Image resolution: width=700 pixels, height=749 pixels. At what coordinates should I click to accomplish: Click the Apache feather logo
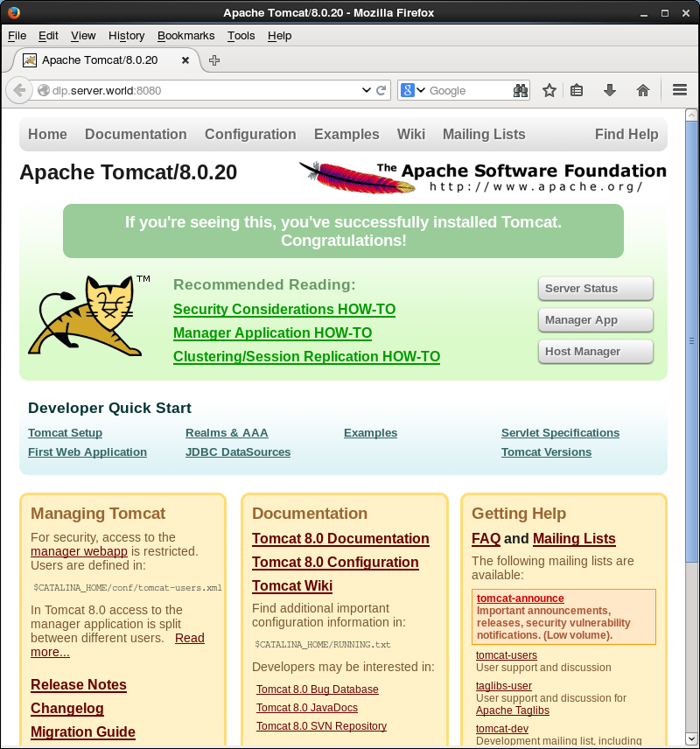(x=356, y=178)
